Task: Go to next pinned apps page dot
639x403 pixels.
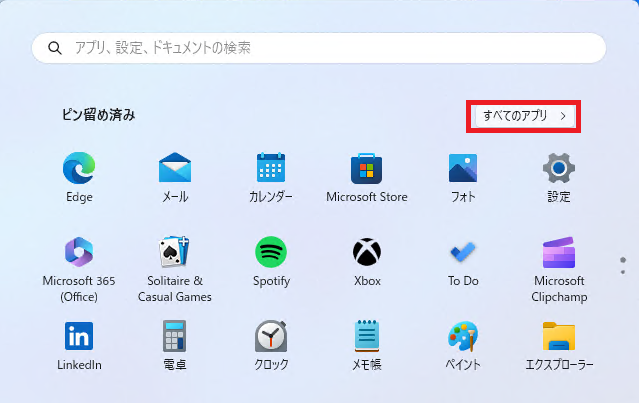Action: 623,272
